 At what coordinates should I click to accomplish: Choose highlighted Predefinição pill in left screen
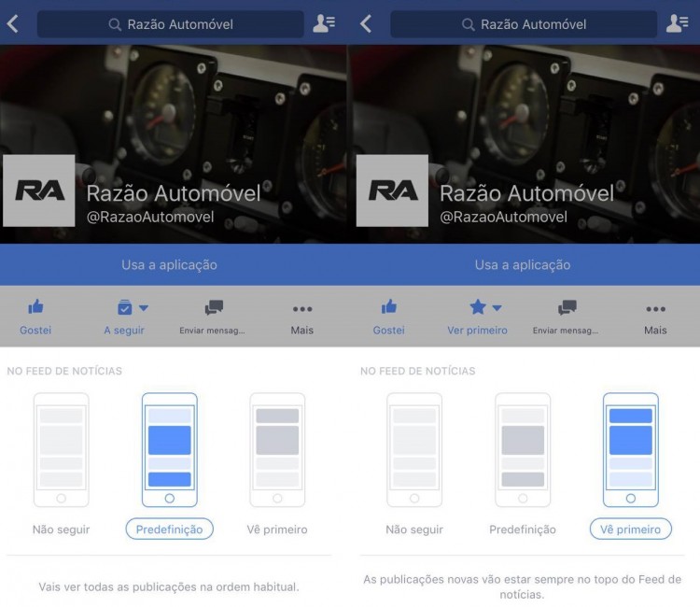click(170, 529)
